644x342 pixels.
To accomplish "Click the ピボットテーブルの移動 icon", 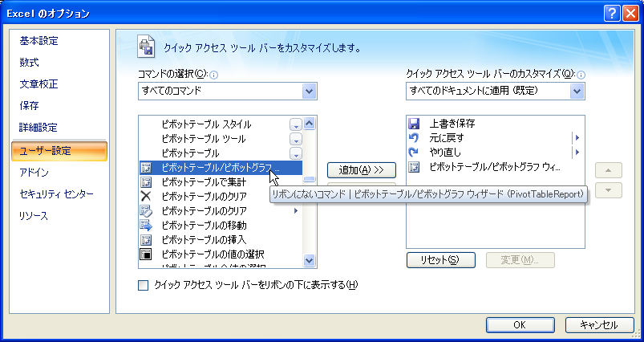I will pos(146,226).
